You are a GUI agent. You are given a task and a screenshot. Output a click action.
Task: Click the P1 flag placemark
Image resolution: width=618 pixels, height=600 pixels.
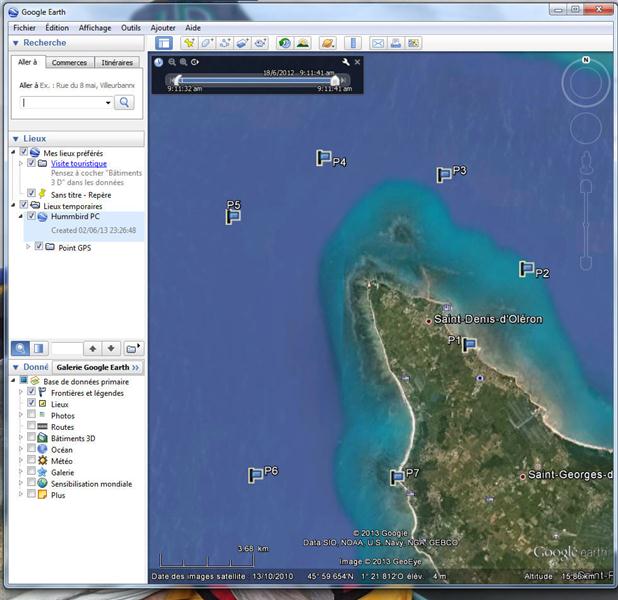pos(469,345)
